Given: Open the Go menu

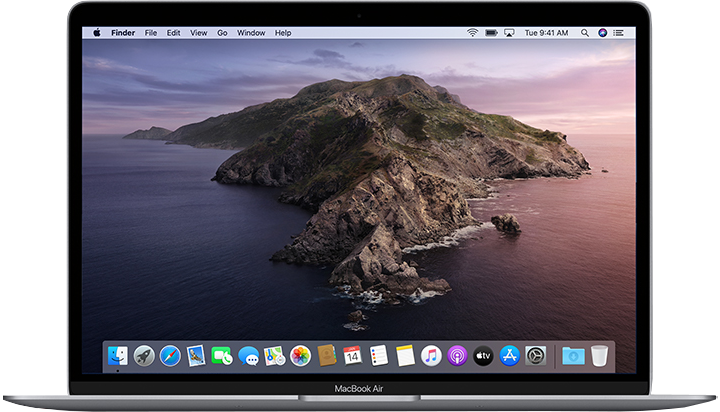Looking at the screenshot, I should (222, 33).
